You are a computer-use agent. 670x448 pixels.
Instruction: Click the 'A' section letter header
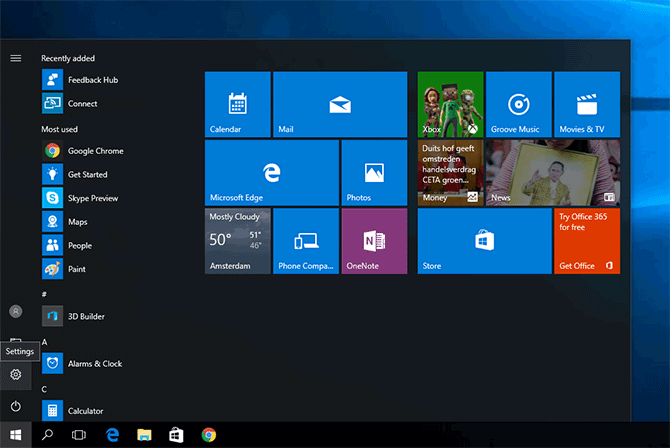44,342
